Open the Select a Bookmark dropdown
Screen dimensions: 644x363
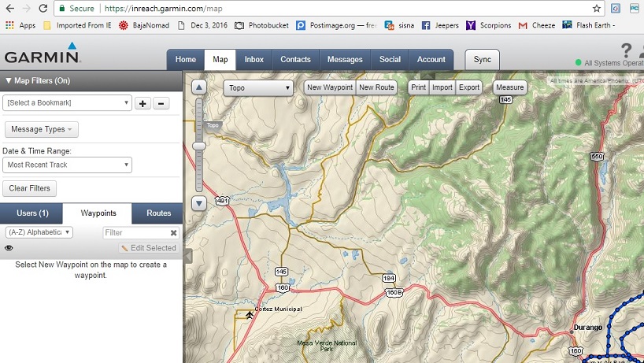[x=67, y=103]
